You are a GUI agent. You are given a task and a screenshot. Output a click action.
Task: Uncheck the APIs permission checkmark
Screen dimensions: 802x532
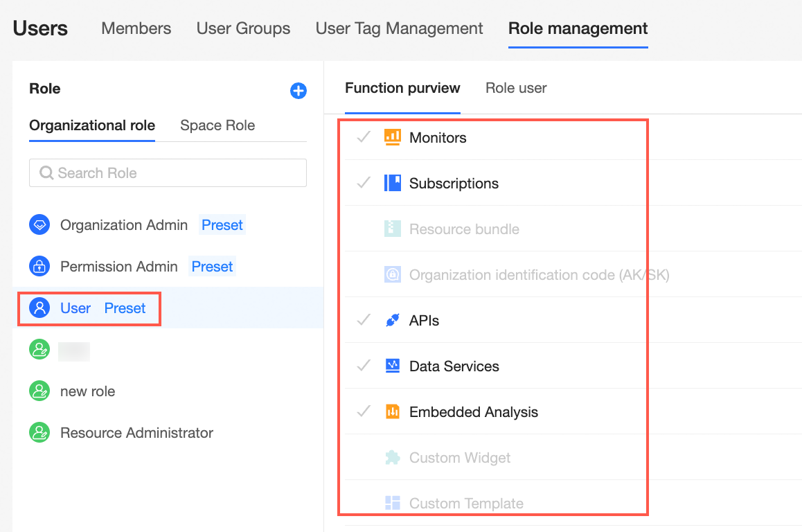(x=364, y=320)
